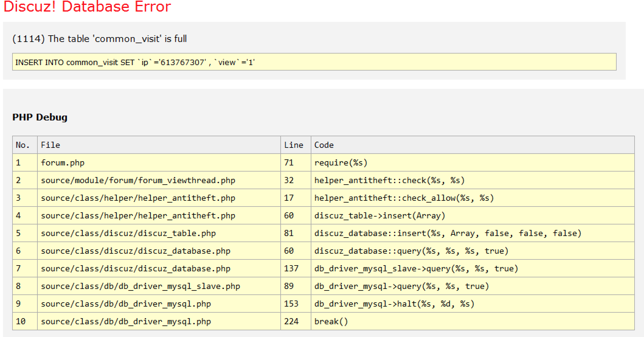Image resolution: width=644 pixels, height=337 pixels.
Task: Click line number 81
Action: (296, 233)
